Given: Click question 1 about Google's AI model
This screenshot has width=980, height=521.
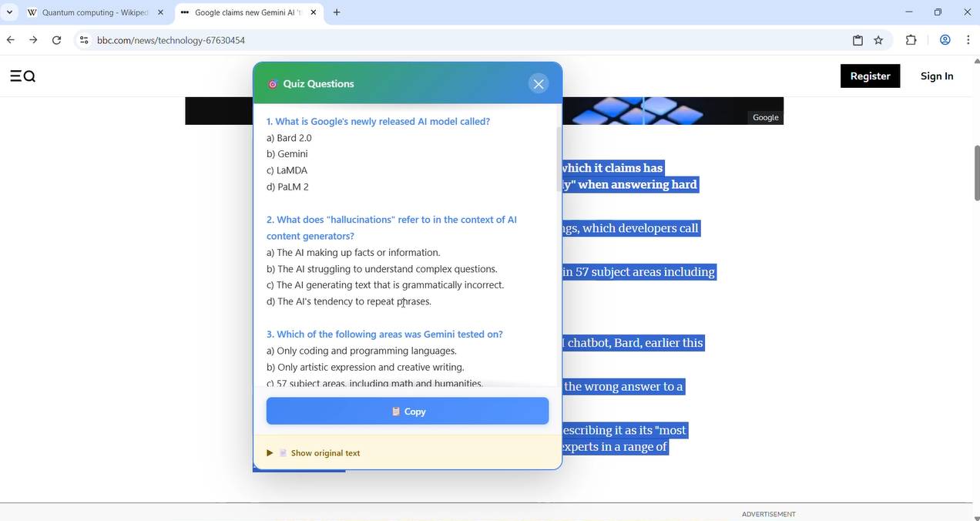Looking at the screenshot, I should 378,122.
